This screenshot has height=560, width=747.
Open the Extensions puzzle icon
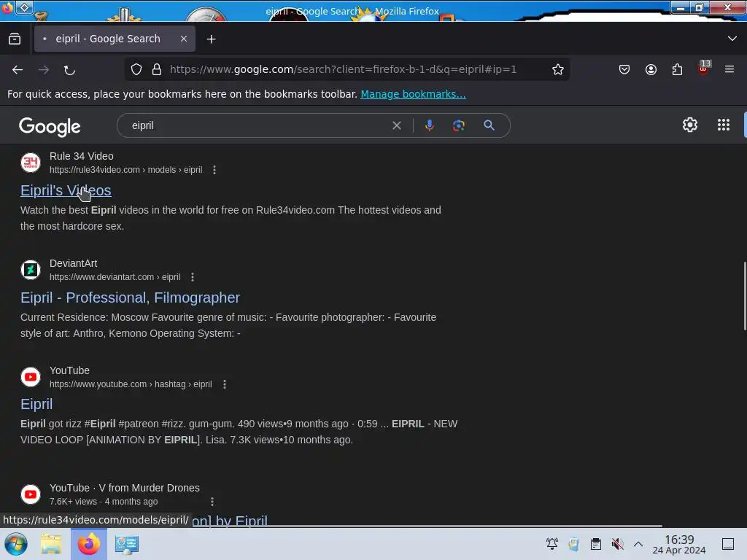[677, 69]
